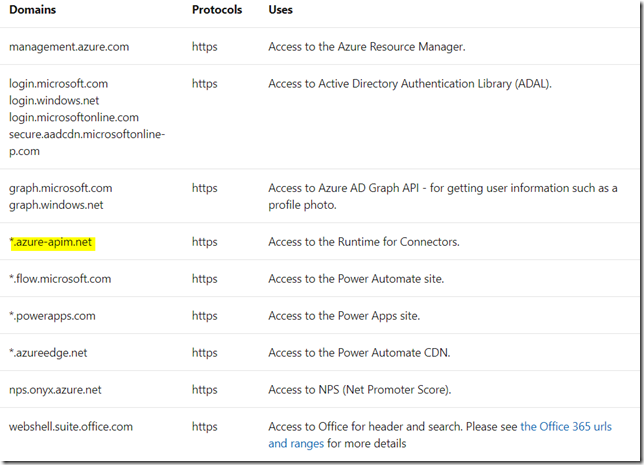The image size is (644, 465).
Task: Click 'Access to the Runtime for Connectors' text
Action: pos(364,242)
